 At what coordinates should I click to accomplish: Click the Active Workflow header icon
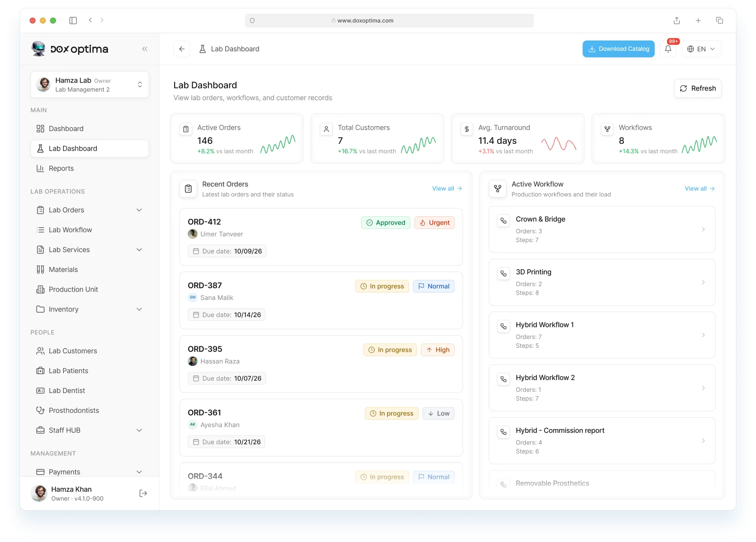498,188
